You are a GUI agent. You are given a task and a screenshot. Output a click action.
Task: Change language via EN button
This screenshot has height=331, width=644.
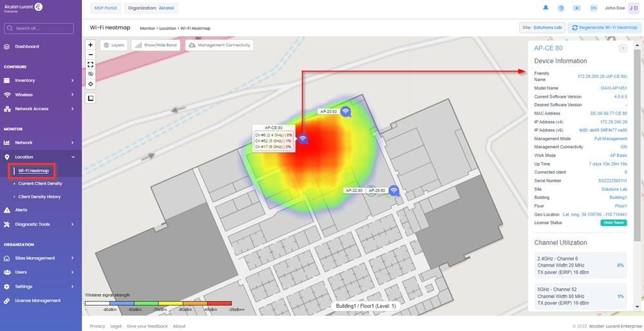tap(594, 8)
